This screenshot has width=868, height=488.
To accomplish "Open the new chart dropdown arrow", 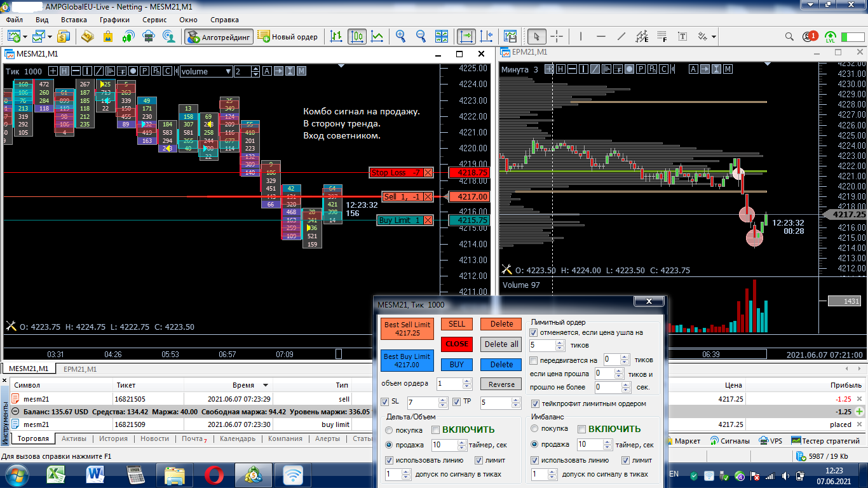I will 25,37.
